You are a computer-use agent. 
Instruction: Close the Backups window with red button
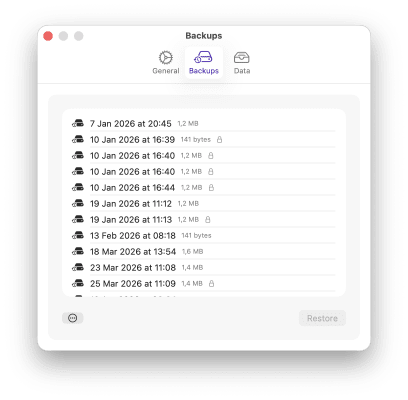(x=48, y=36)
